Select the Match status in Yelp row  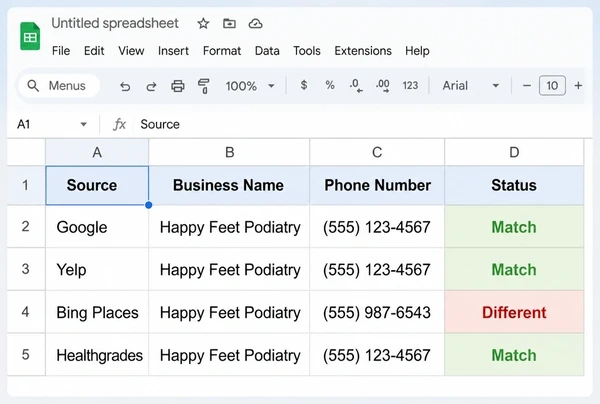(x=514, y=269)
